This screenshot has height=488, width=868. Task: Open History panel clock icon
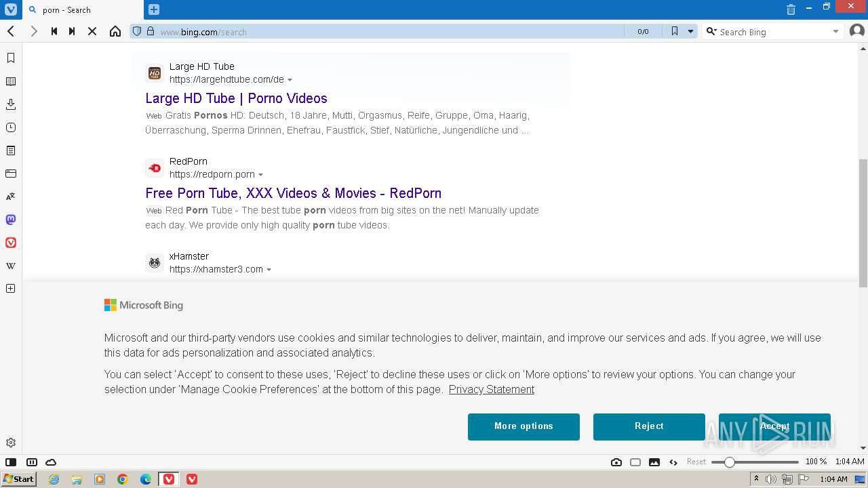(x=11, y=127)
